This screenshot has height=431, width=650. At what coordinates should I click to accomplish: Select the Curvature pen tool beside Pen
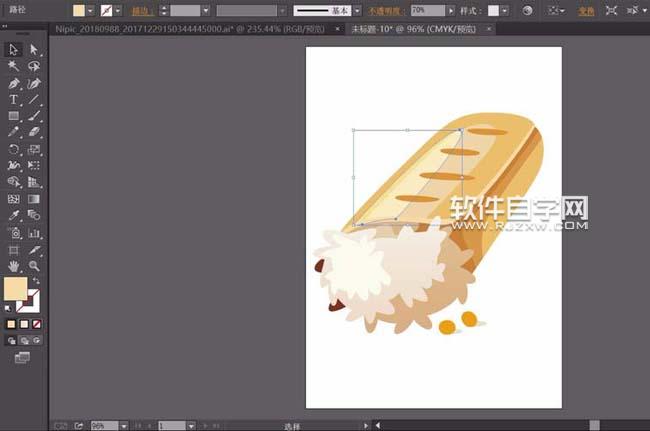tap(34, 83)
